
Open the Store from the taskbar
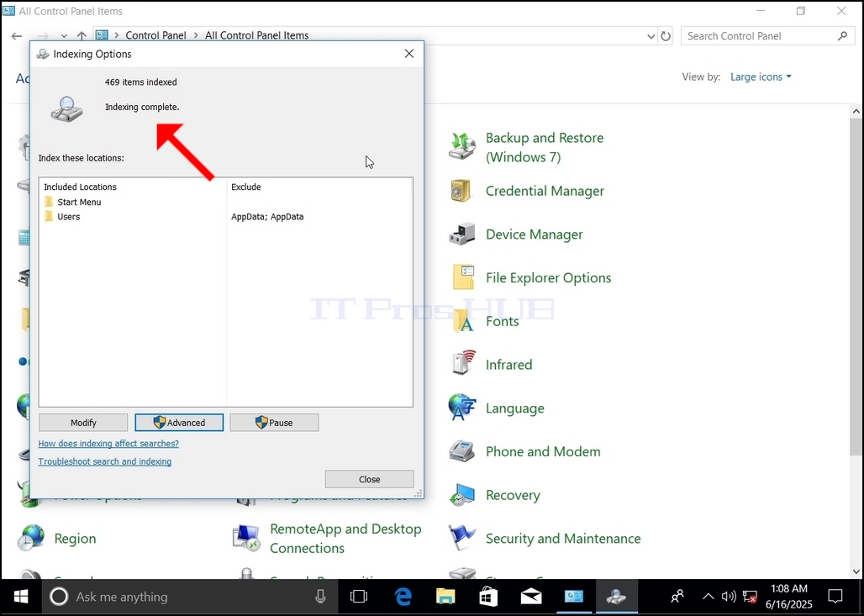(x=488, y=597)
